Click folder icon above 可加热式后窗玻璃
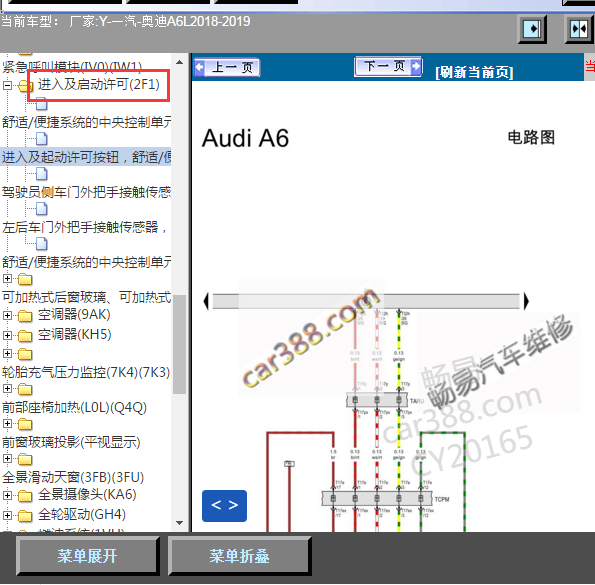595x585 pixels. click(25, 280)
